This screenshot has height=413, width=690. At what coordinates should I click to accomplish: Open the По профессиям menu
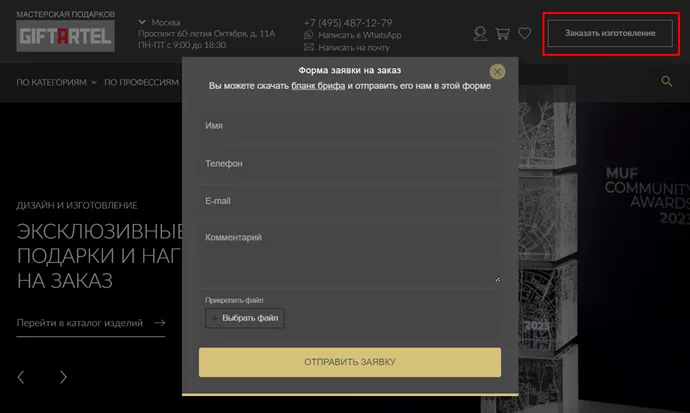pos(141,82)
